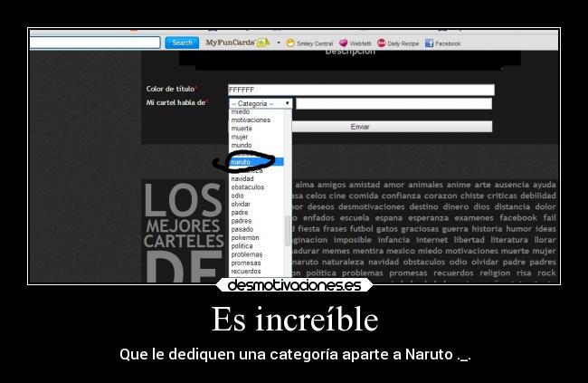Open the 'anime' tag link
The image size is (588, 383).
(459, 185)
